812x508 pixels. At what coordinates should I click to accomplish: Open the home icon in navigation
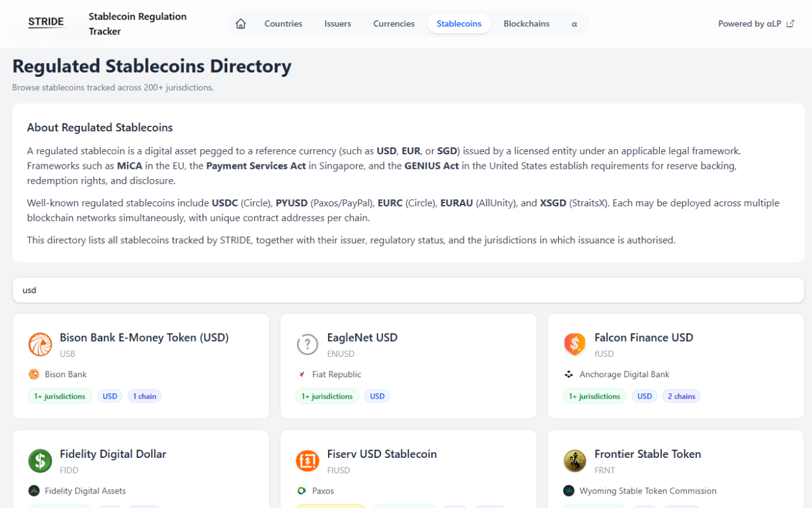[x=240, y=23]
